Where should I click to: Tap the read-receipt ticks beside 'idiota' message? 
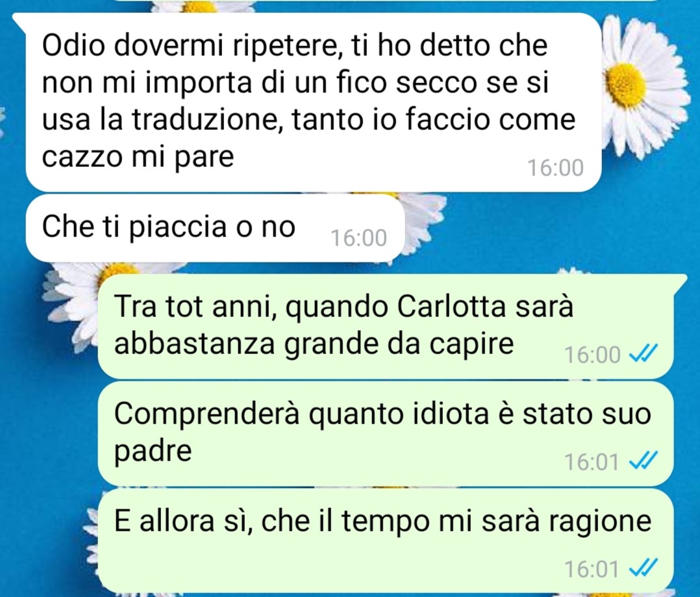tap(643, 461)
